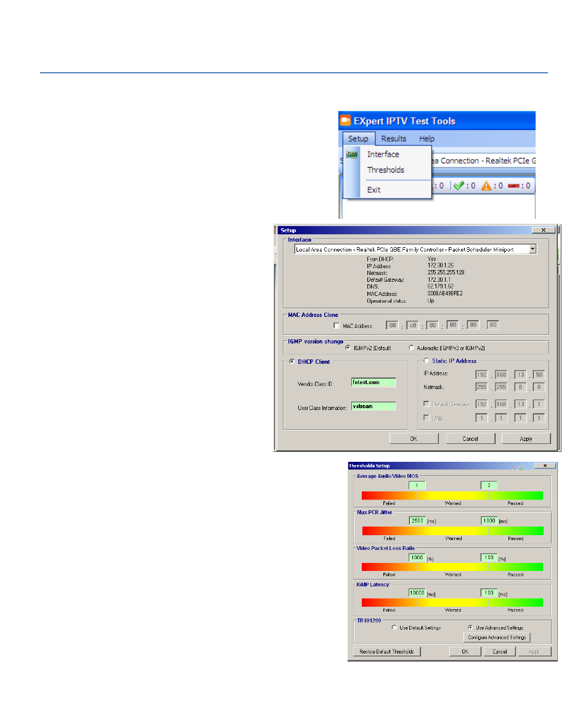Choose Thresholds from the Setup menu
This screenshot has height=714, width=588.
point(385,170)
